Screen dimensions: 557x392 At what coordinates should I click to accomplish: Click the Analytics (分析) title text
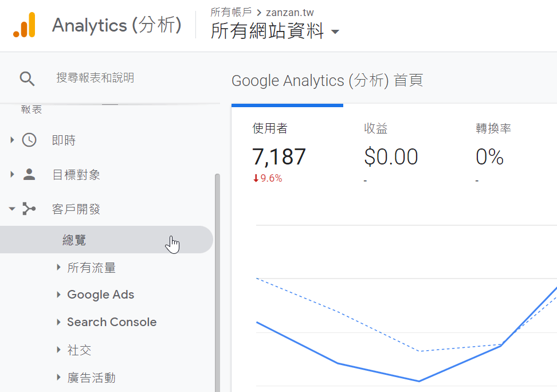[116, 25]
